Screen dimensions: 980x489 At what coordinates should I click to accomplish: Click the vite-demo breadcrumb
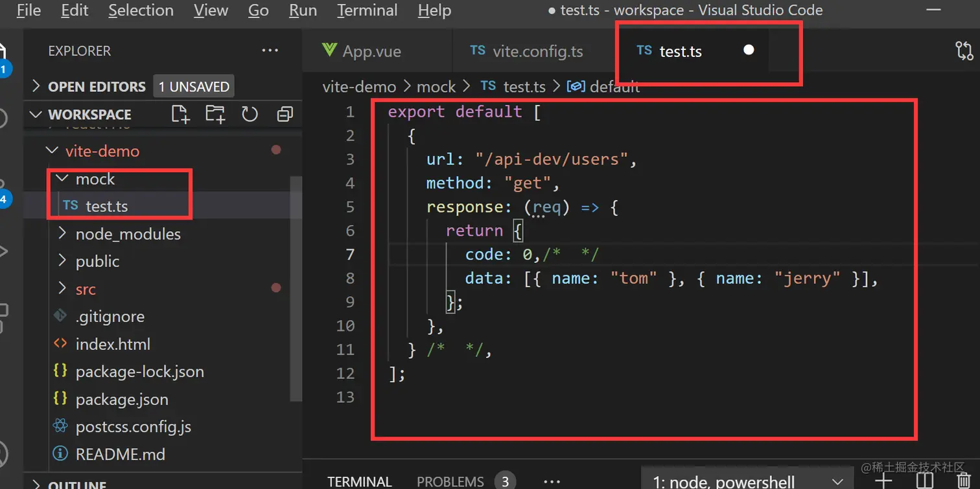(359, 87)
